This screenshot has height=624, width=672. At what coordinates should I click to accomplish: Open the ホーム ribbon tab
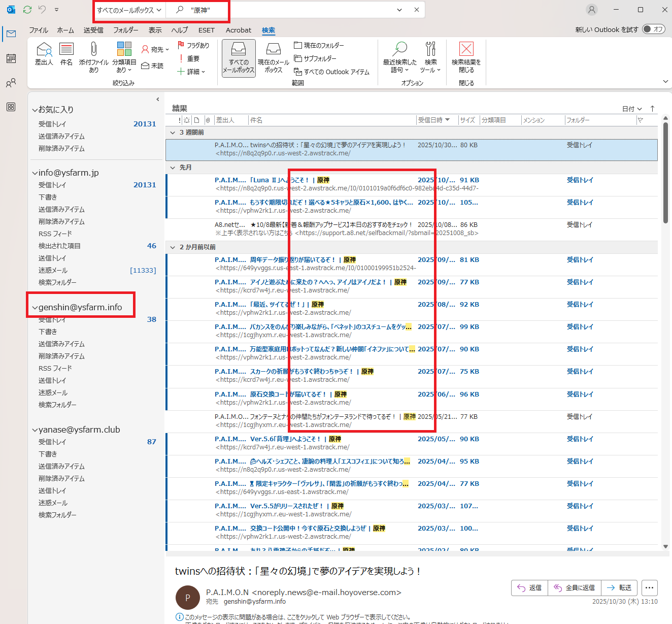point(65,30)
